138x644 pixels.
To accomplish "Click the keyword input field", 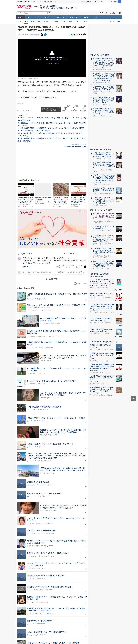I will click(32, 13).
